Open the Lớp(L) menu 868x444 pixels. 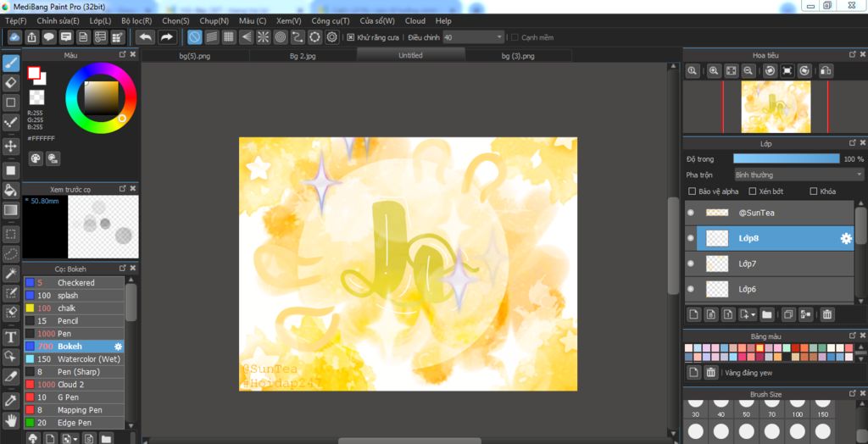100,21
